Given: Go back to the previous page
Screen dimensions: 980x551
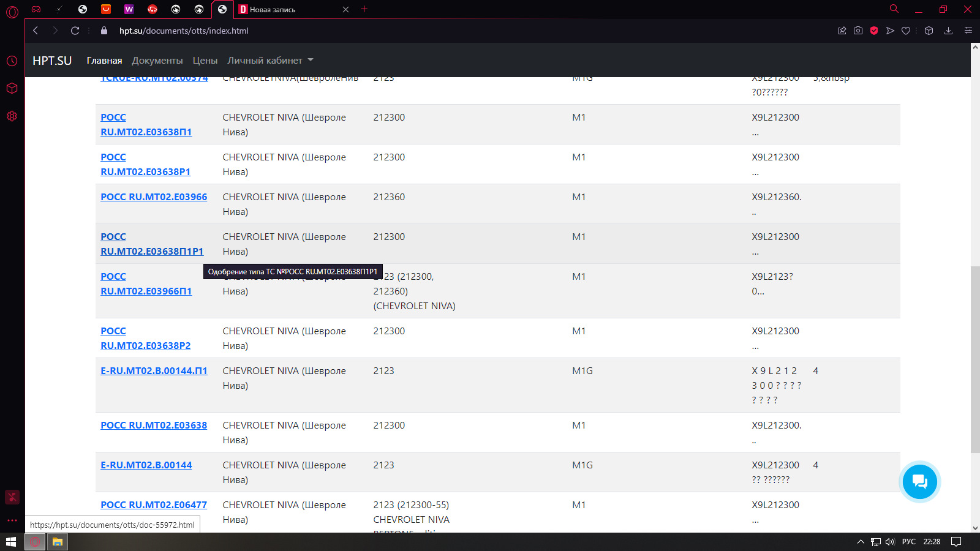Looking at the screenshot, I should tap(36, 31).
